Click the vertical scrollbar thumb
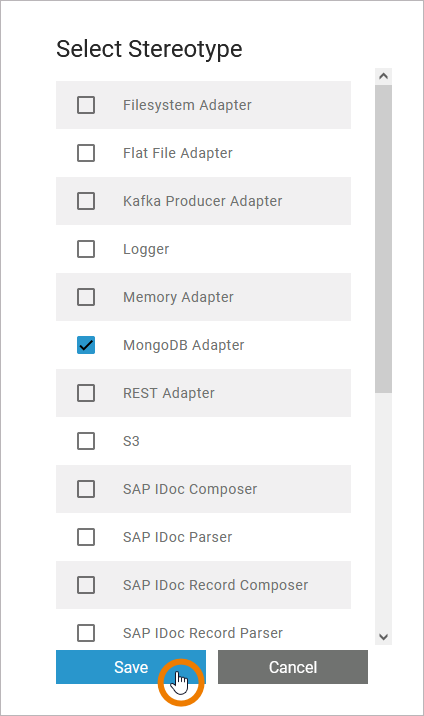 383,239
